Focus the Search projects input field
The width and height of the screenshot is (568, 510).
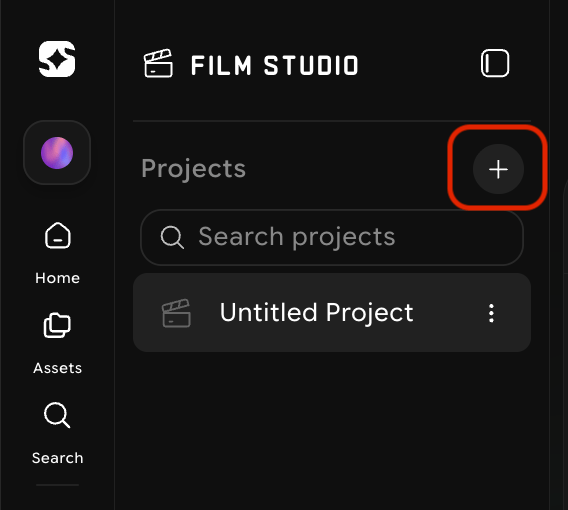point(332,237)
